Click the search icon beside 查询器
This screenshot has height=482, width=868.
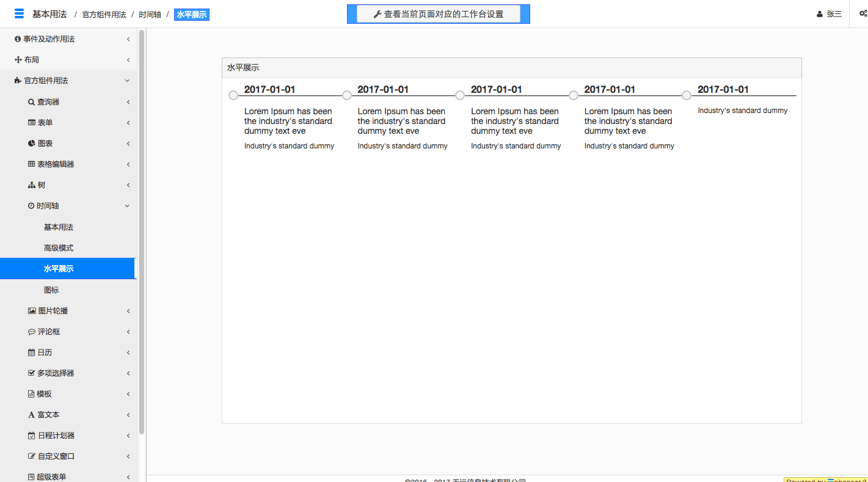click(31, 102)
